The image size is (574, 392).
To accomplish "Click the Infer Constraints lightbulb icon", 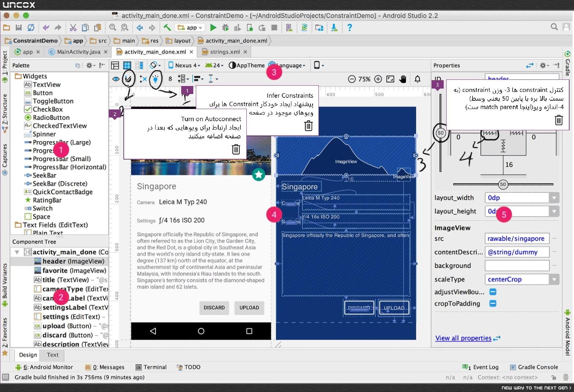I will point(156,79).
